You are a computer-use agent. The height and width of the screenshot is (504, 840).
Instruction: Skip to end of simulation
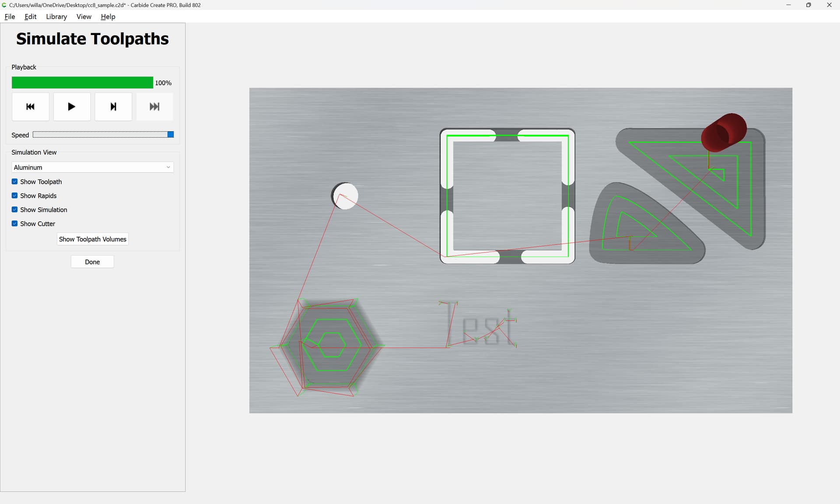tap(154, 106)
